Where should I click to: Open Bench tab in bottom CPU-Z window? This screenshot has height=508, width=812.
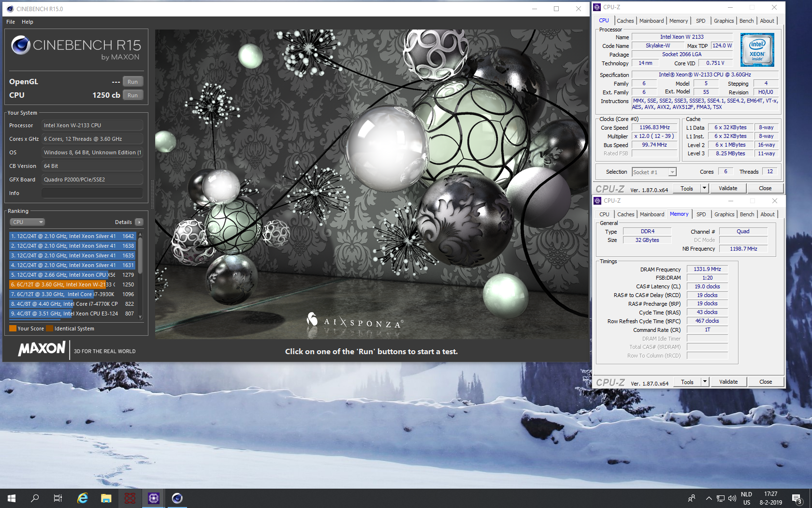coord(747,214)
